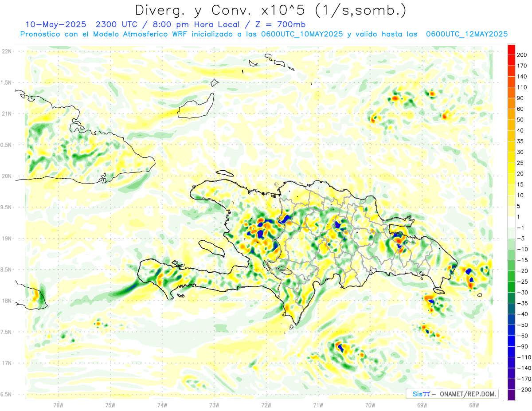Screen dimensions: 532x411
Task: Click the "Z = 700mb" level text
Action: click(281, 24)
